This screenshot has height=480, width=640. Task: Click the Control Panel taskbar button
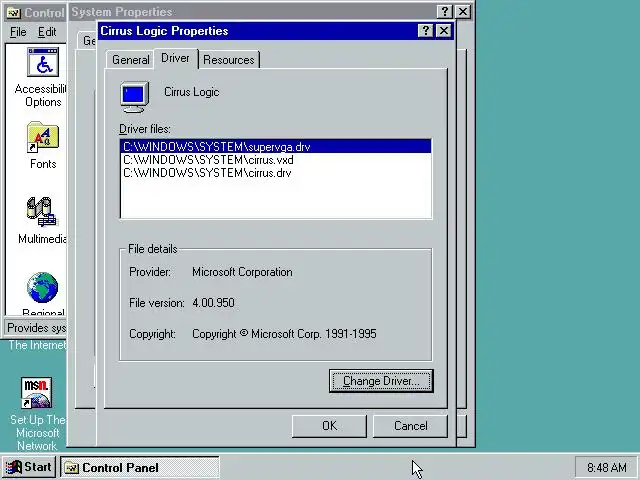(x=140, y=468)
